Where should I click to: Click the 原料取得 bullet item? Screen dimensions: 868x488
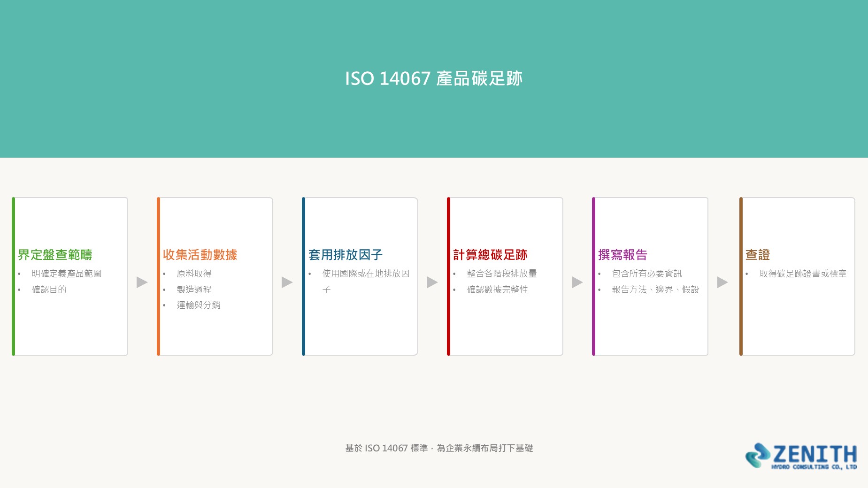tap(194, 274)
